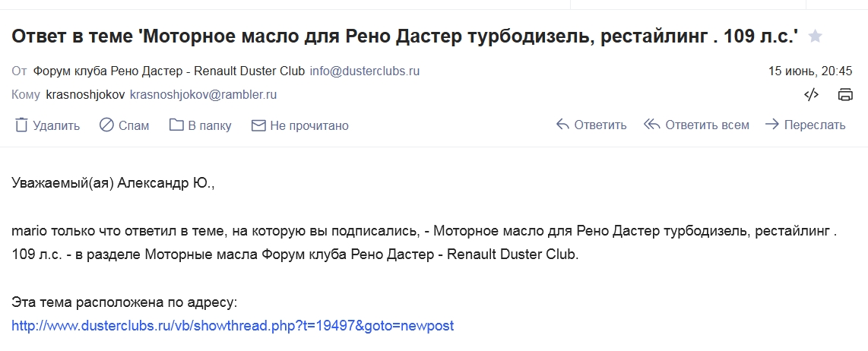
Task: Click the reply-all double arrow icon
Action: 651,125
